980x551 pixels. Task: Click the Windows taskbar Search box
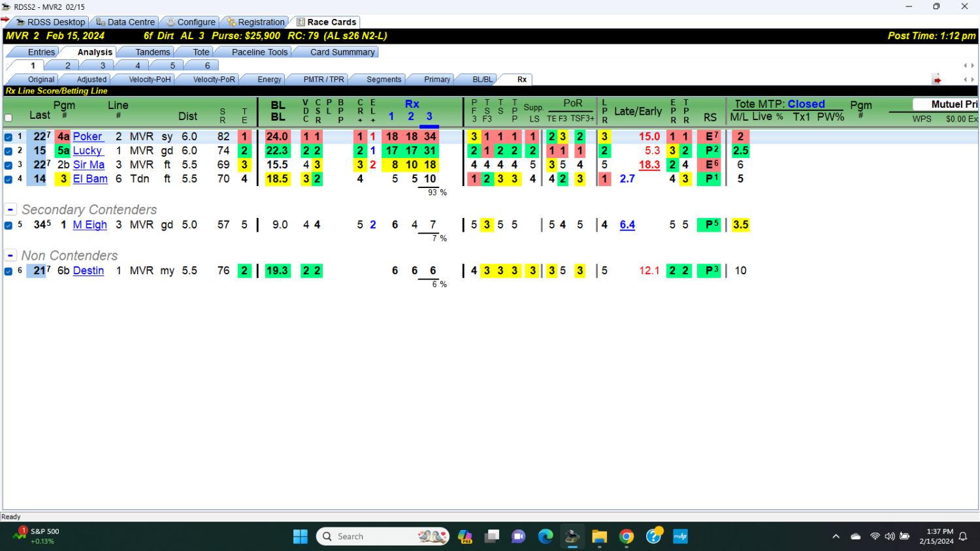383,537
